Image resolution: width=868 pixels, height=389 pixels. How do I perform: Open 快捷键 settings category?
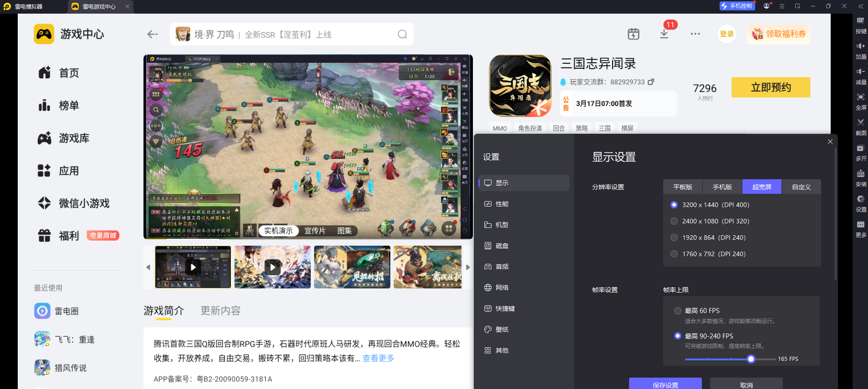524,308
